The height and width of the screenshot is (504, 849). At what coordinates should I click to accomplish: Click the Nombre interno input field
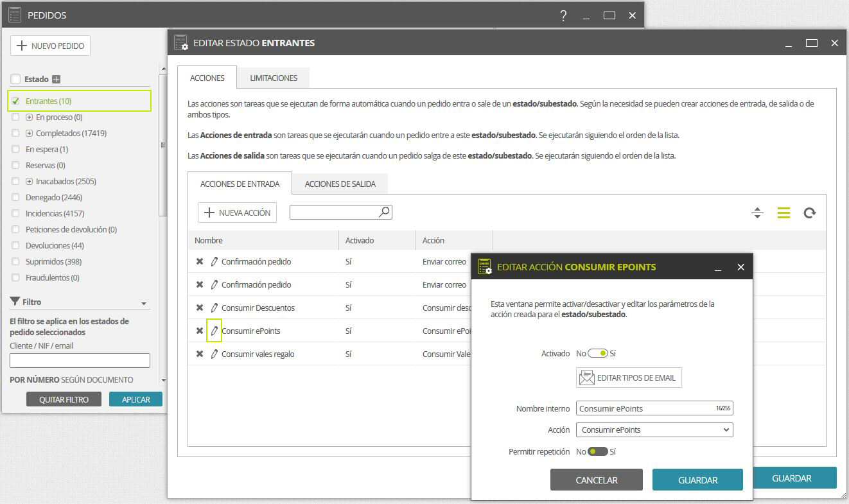654,408
